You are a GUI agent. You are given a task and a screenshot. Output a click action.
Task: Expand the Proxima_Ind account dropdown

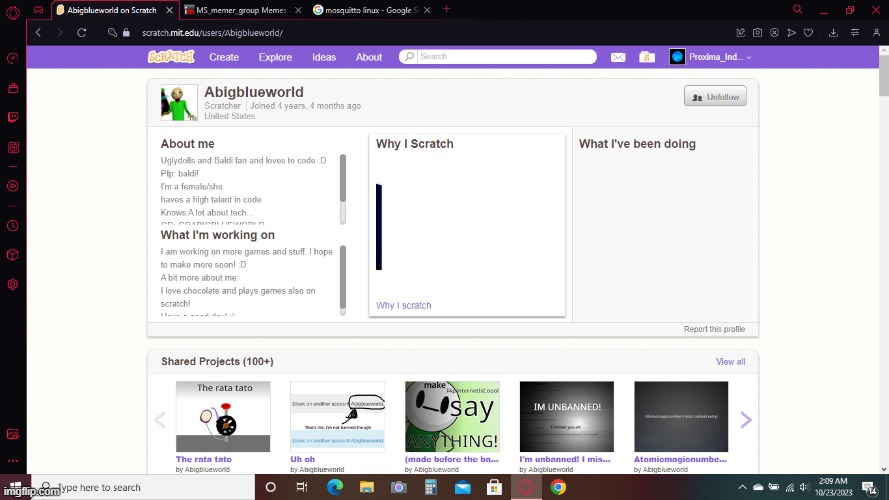pos(710,57)
